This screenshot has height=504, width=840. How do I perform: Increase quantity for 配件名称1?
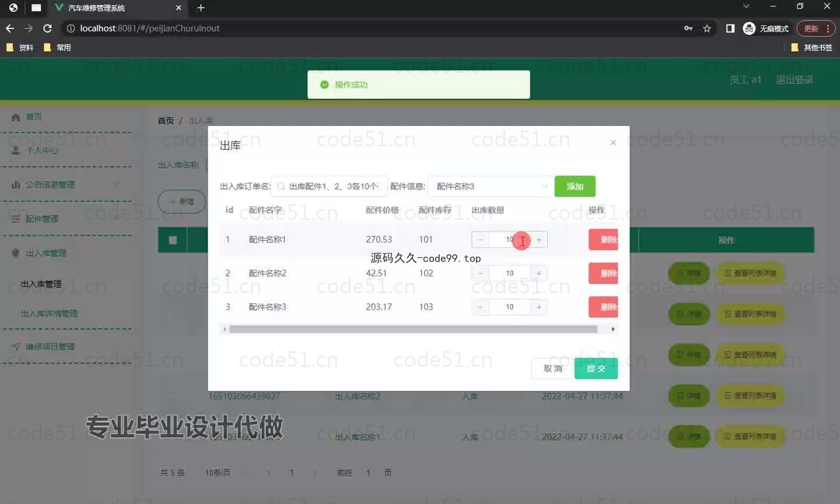[539, 240]
